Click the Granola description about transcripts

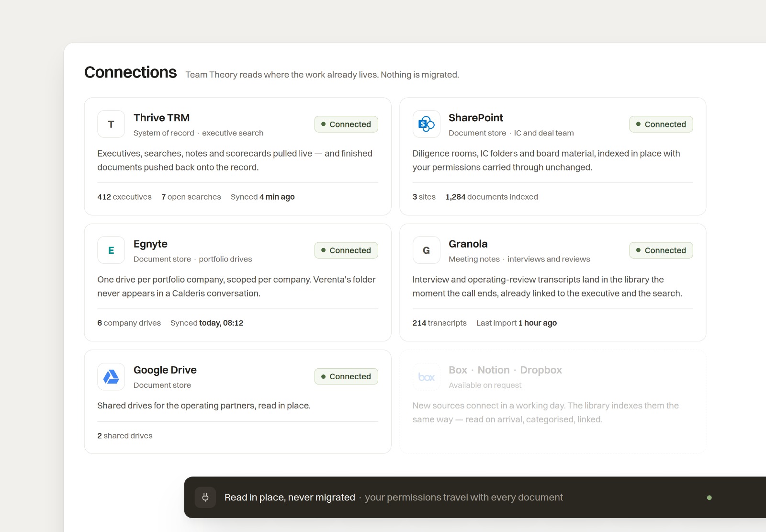tap(547, 286)
